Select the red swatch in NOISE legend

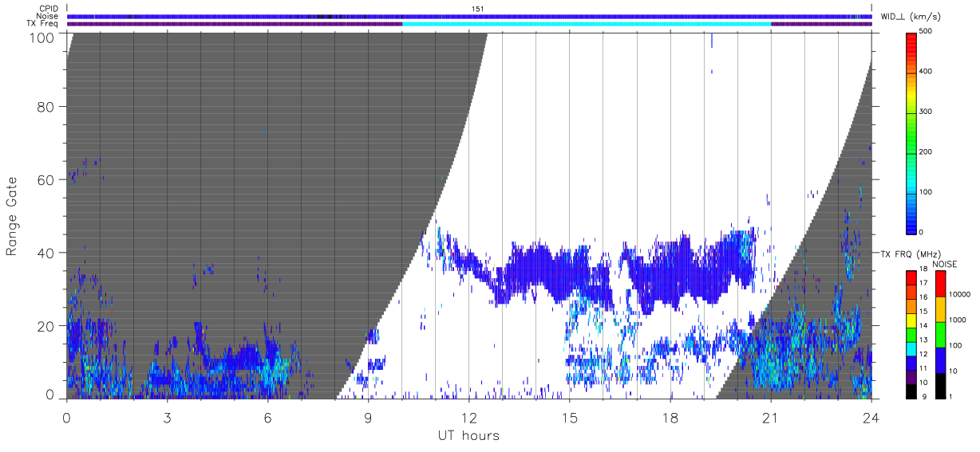click(940, 283)
